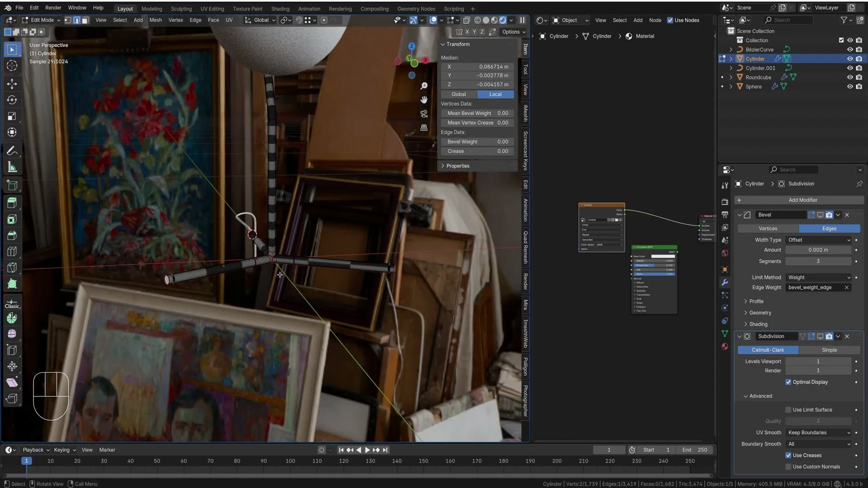Click the Edge Weight attribute field
This screenshot has width=868, height=488.
[818, 287]
